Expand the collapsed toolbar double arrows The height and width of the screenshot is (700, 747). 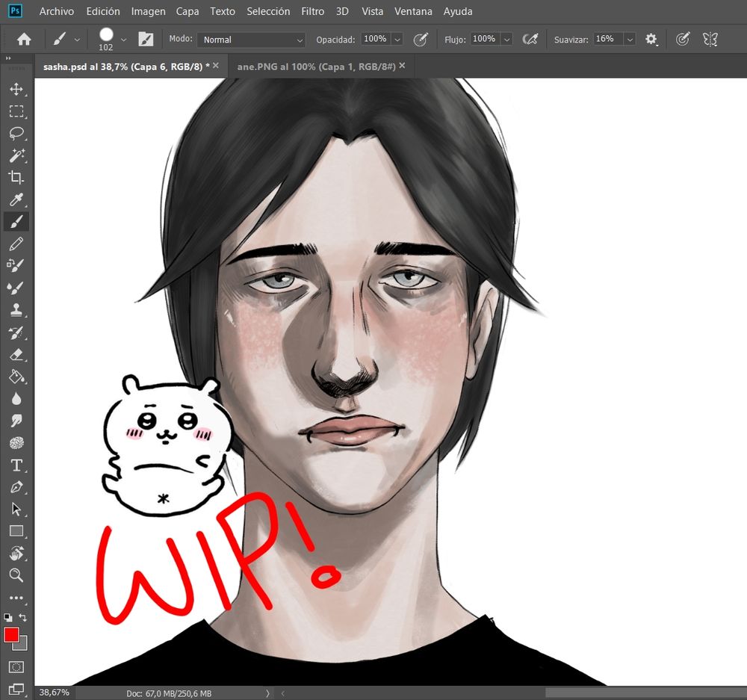pos(8,58)
